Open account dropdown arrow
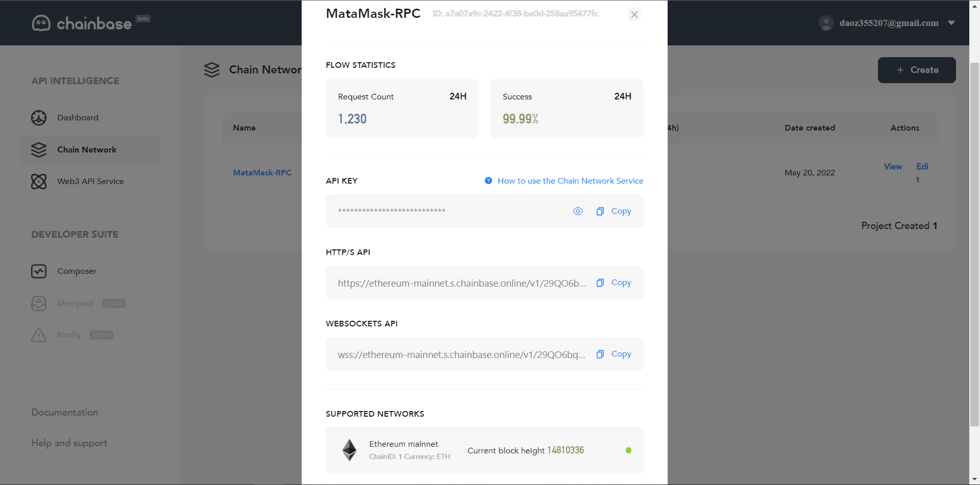 (x=951, y=23)
